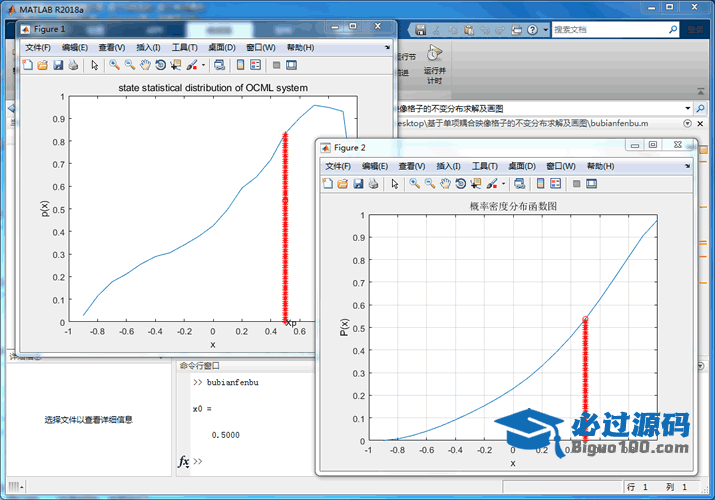Viewport: 715px width, 500px height.
Task: Open 文件(F) menu in Figure 2
Action: (338, 166)
